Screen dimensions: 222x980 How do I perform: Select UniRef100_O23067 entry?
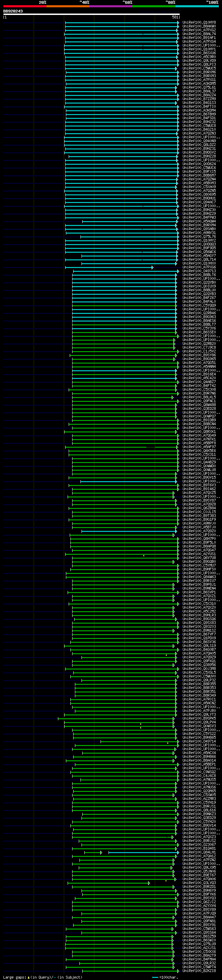point(199,844)
